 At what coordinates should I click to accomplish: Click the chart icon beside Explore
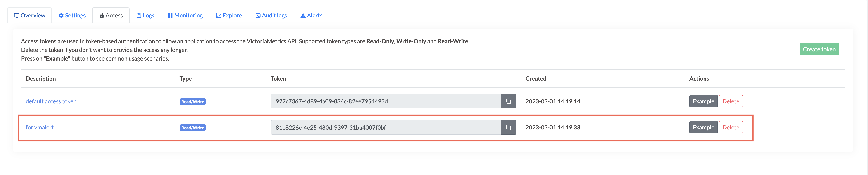pyautogui.click(x=218, y=16)
